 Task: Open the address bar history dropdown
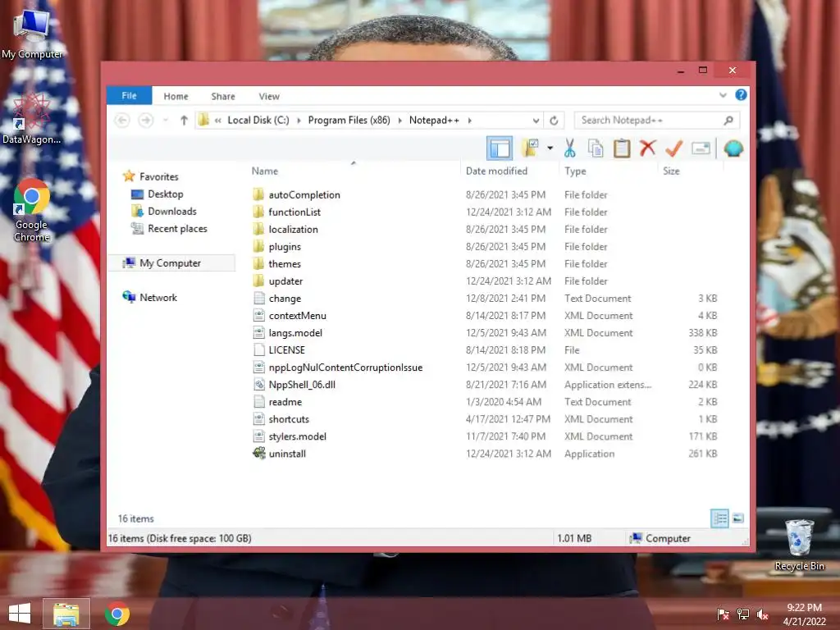536,121
